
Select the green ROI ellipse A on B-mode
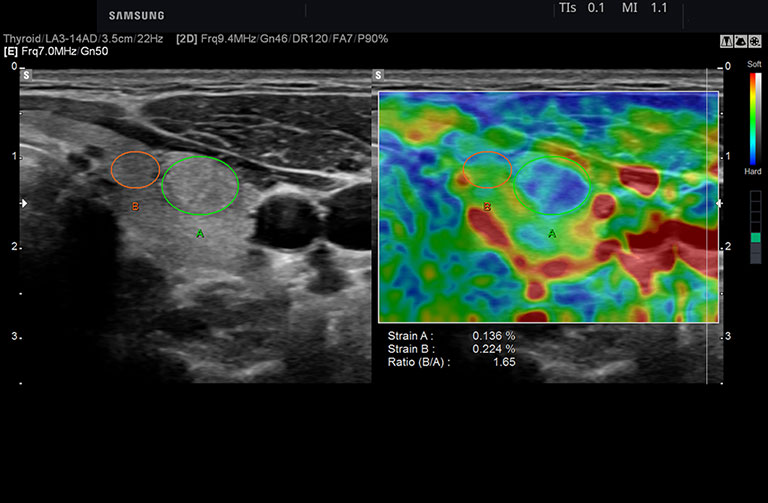click(200, 186)
